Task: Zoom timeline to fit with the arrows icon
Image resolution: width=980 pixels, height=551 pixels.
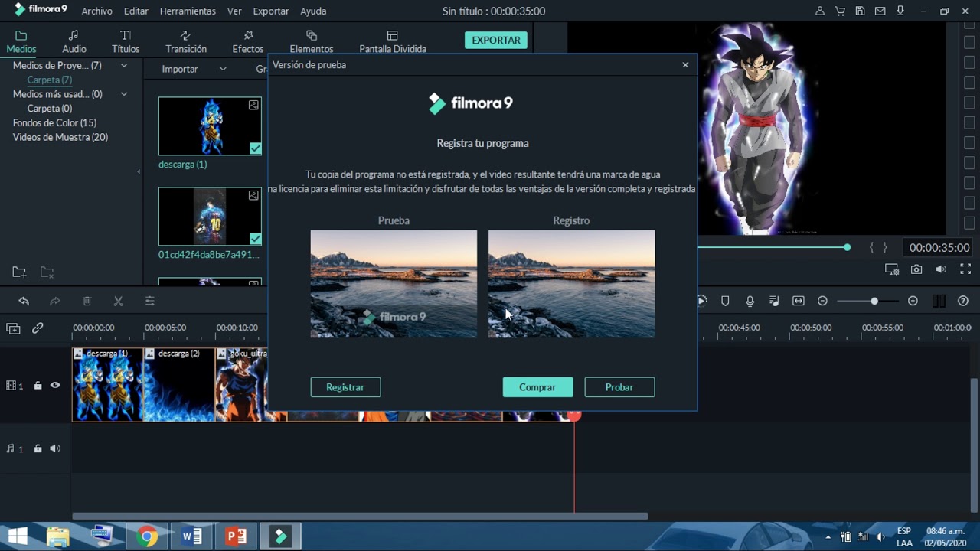Action: [799, 301]
